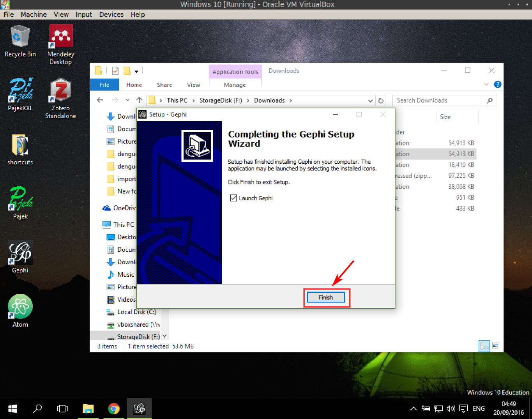Click the network tray icon

click(438, 408)
